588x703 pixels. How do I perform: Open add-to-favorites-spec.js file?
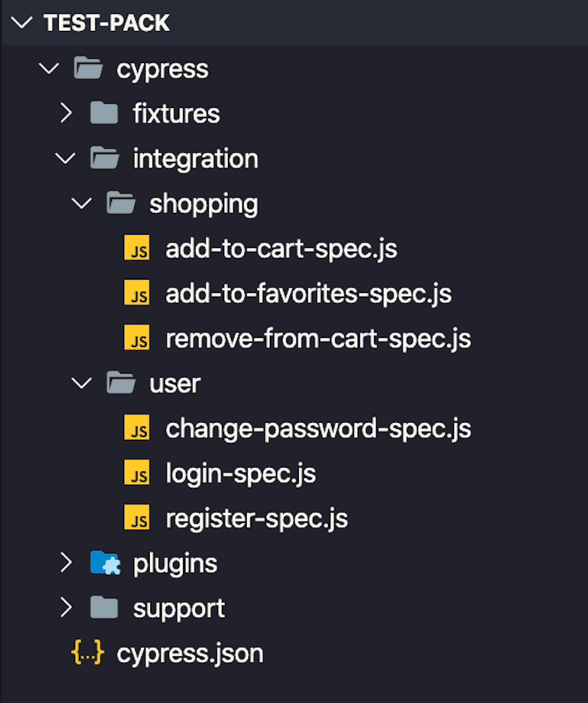pos(309,294)
